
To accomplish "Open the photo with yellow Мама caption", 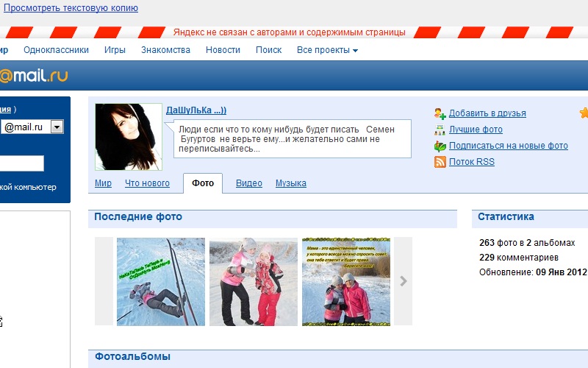I will pos(346,282).
